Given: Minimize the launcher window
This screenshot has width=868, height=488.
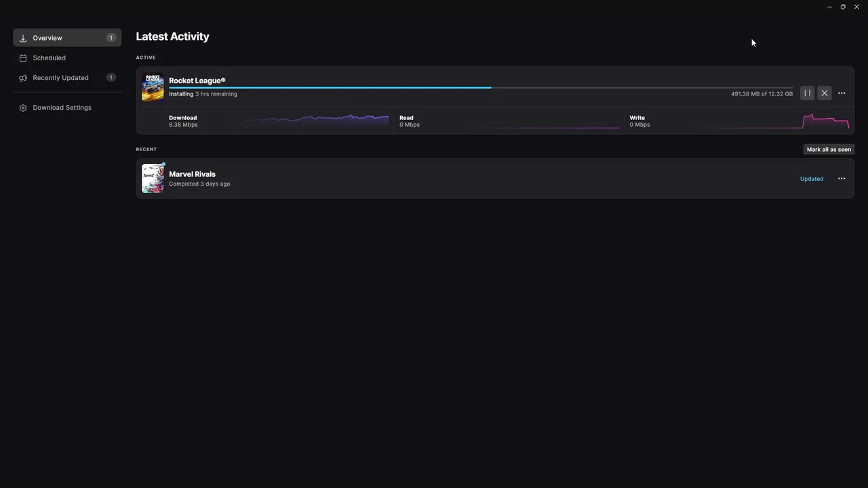Looking at the screenshot, I should pyautogui.click(x=829, y=7).
